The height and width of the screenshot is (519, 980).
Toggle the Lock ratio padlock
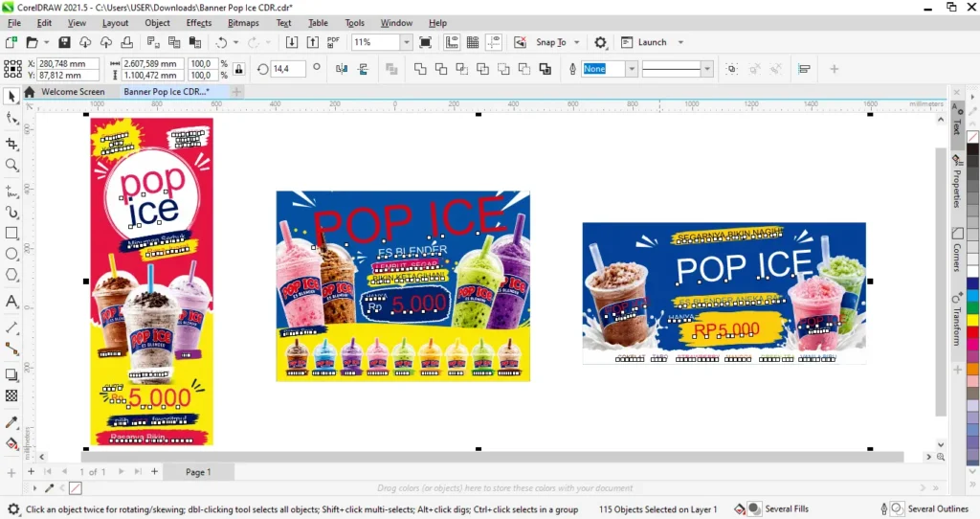click(x=238, y=69)
